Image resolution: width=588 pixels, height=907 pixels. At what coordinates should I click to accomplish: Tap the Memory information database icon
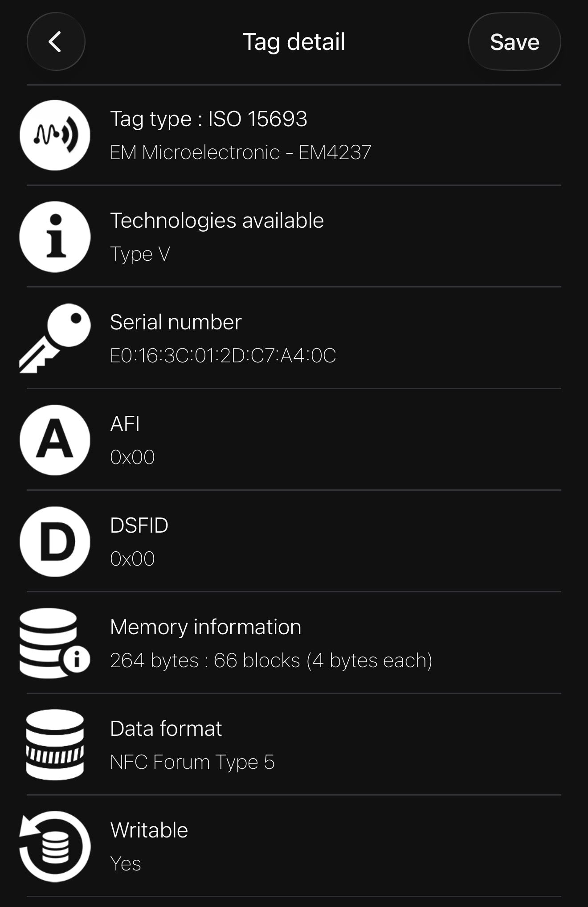(55, 643)
